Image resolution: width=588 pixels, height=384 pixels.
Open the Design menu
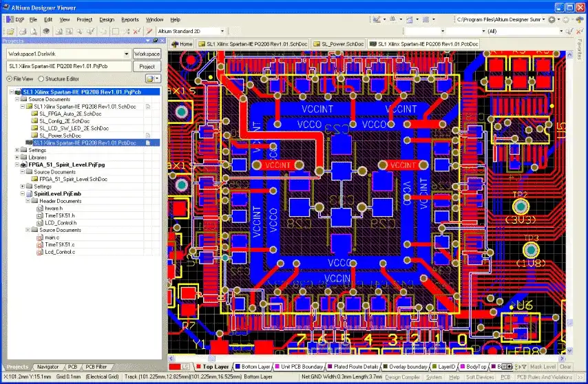[x=107, y=19]
